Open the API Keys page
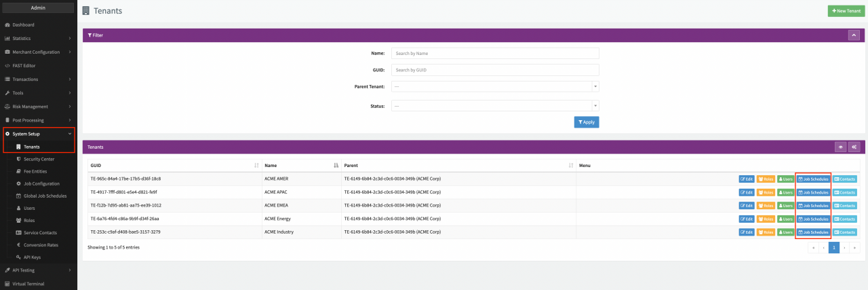 33,257
